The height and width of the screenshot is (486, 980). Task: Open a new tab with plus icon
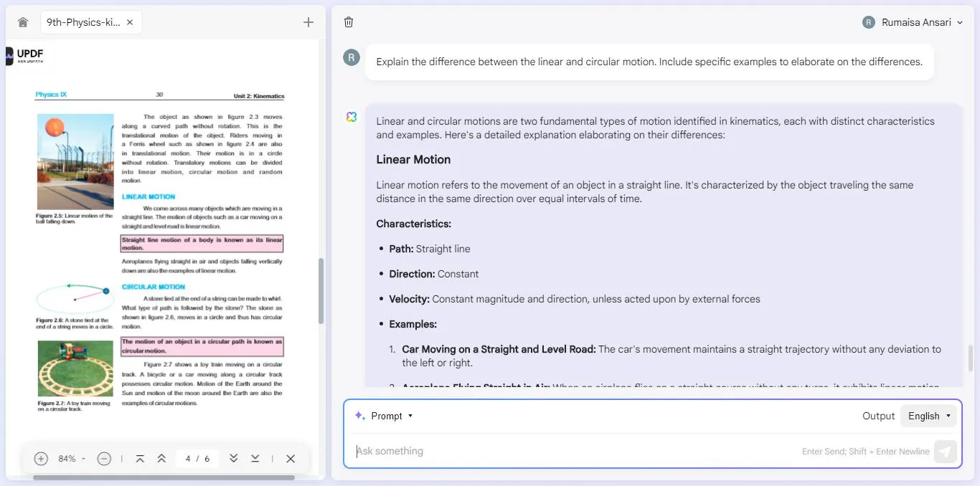point(308,22)
